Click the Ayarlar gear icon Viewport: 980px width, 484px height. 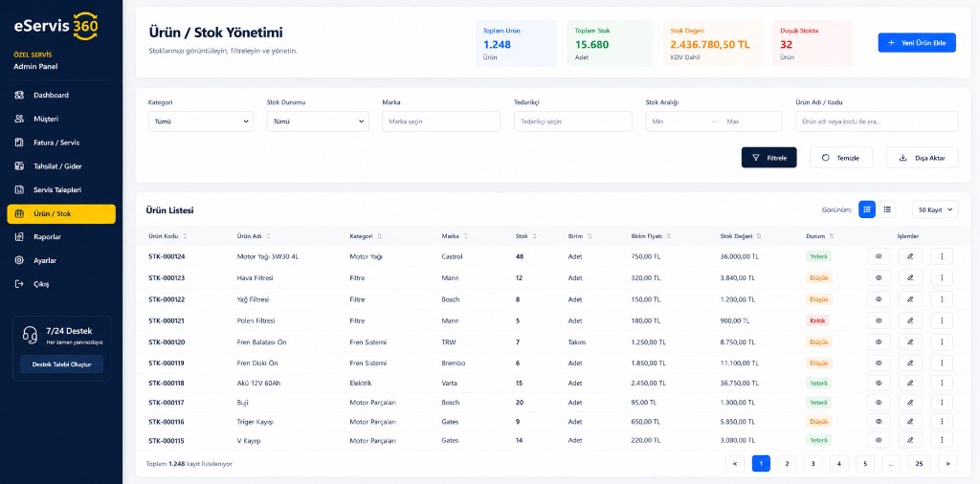tap(19, 260)
